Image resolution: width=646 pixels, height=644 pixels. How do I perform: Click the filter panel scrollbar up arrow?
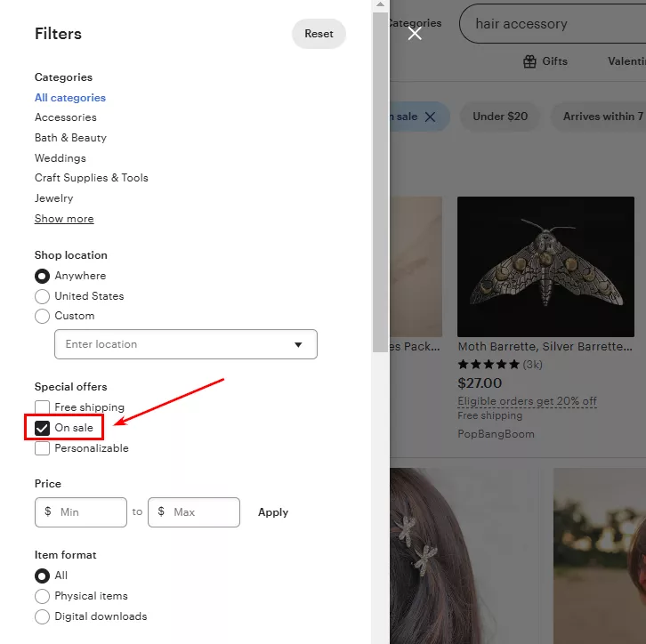pos(380,4)
